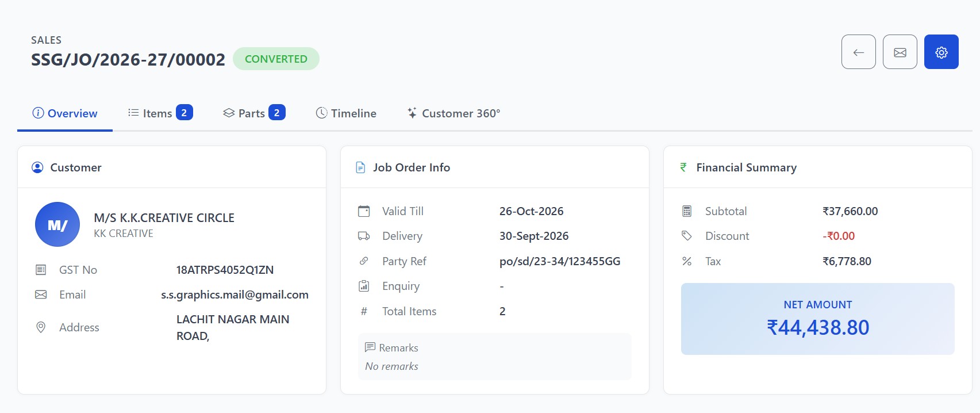Click the GST No icon

[x=41, y=270]
